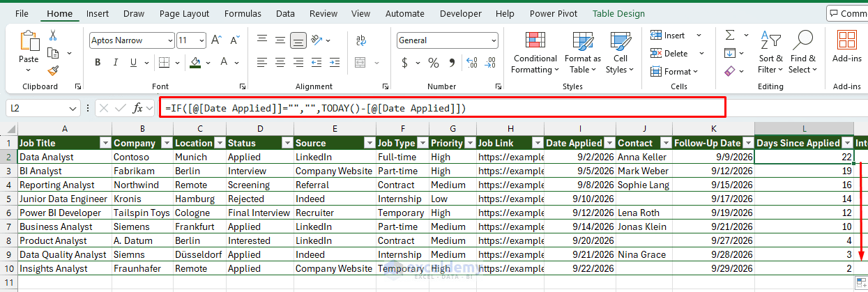
Task: Select cell containing Power BI Developer
Action: pyautogui.click(x=64, y=213)
